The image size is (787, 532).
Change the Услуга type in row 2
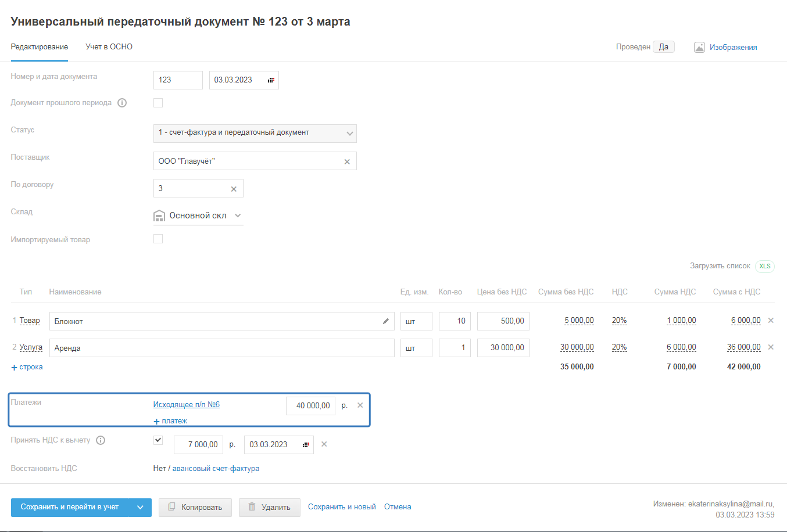31,347
